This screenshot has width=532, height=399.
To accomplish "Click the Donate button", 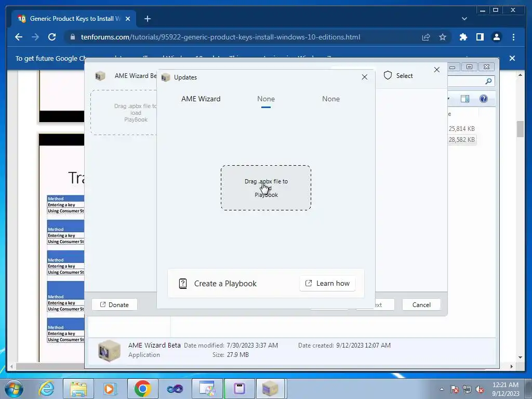I will 114,304.
